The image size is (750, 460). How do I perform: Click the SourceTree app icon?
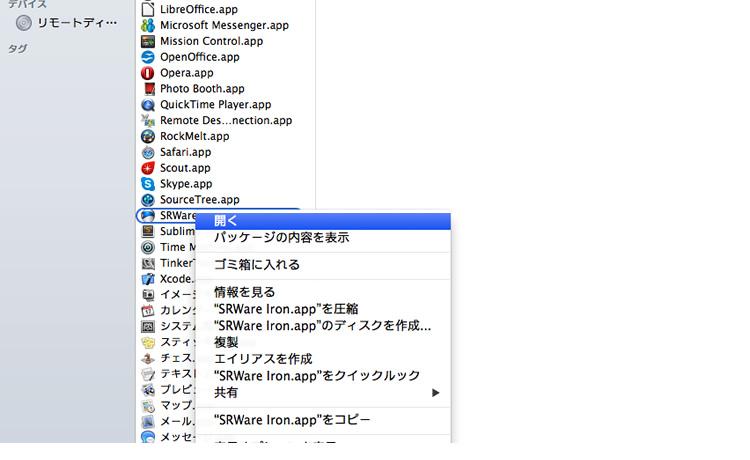[148, 199]
